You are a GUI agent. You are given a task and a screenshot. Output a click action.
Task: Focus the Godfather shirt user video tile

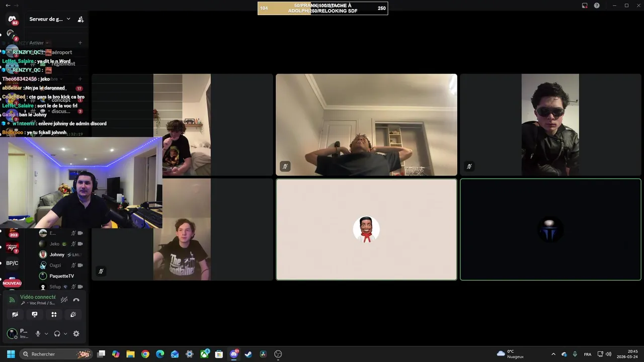click(182, 229)
